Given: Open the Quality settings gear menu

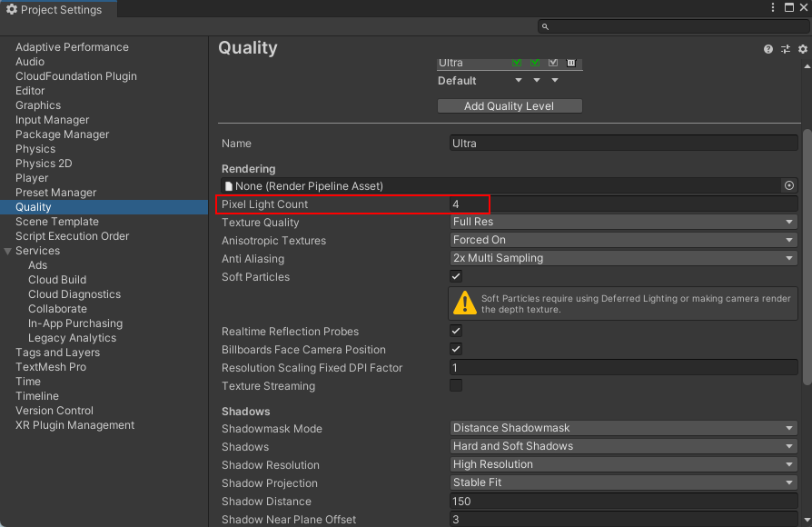Looking at the screenshot, I should (803, 49).
